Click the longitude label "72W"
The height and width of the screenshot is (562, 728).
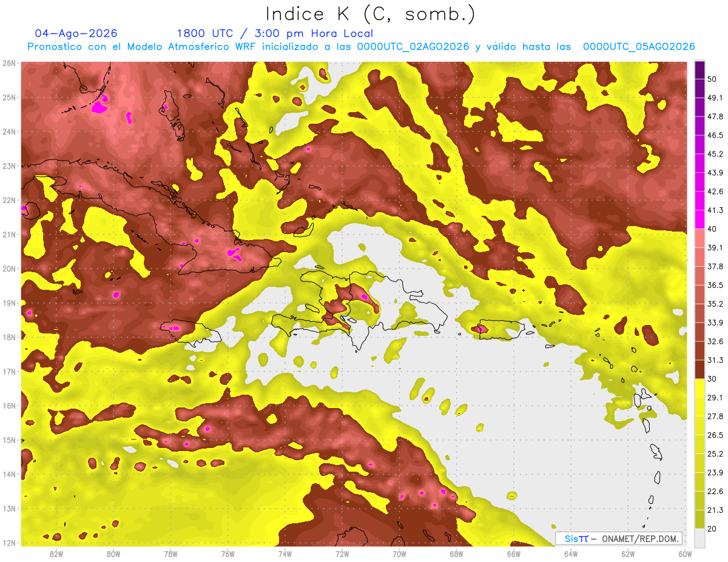pyautogui.click(x=342, y=554)
